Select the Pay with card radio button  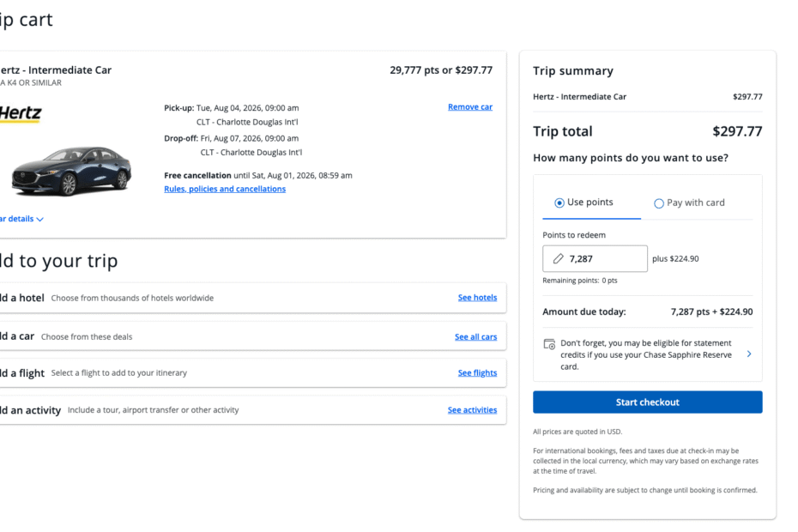[x=658, y=203]
